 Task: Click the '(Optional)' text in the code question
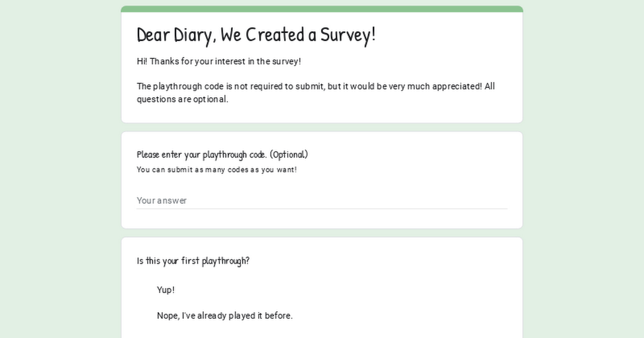point(289,155)
